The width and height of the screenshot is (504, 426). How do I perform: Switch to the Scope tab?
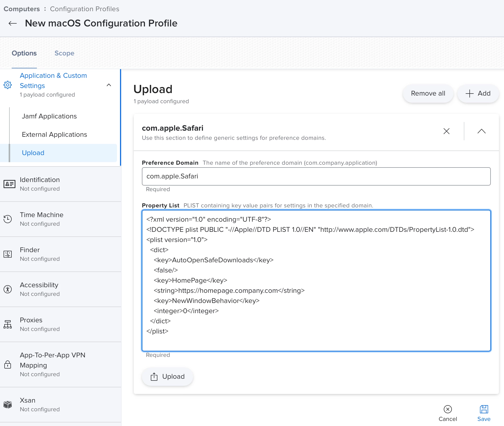(64, 53)
